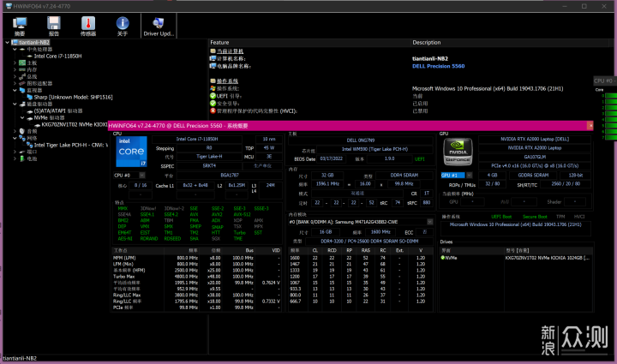Image resolution: width=617 pixels, height=364 pixels.
Task: Open the memory module BANK 0 dropdown
Action: [x=360, y=223]
